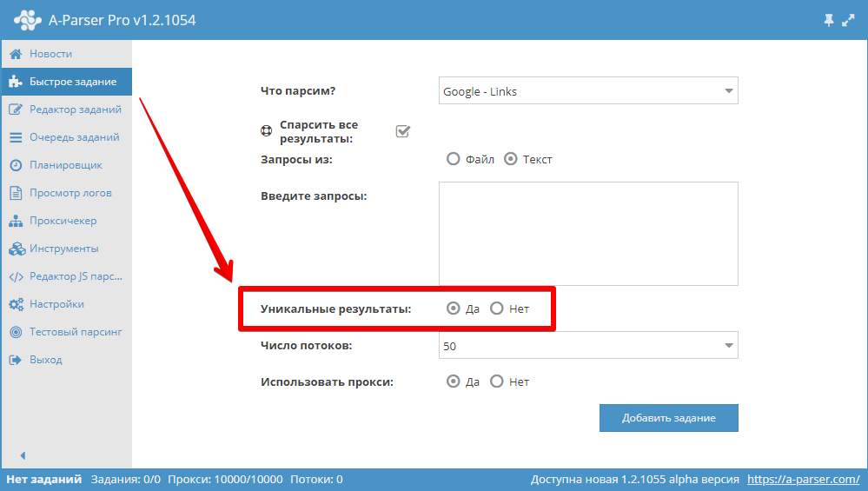Click the exit icon for Выход
Image resolution: width=868 pixels, height=491 pixels.
[16, 360]
